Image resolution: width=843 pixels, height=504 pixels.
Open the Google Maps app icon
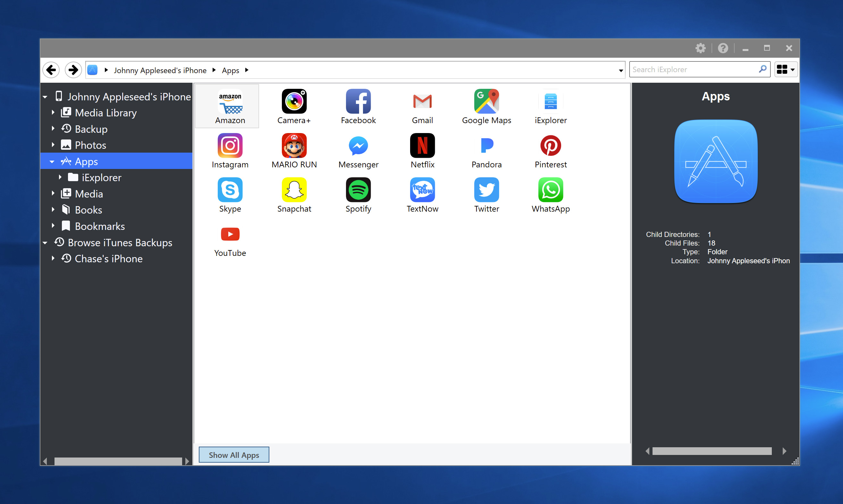click(487, 102)
